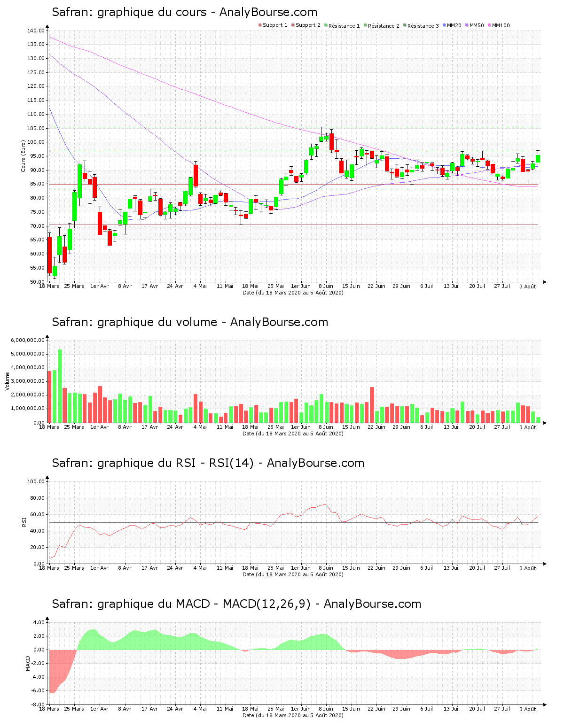Click the 140.00 price axis value
The height and width of the screenshot is (728, 564).
(x=36, y=31)
